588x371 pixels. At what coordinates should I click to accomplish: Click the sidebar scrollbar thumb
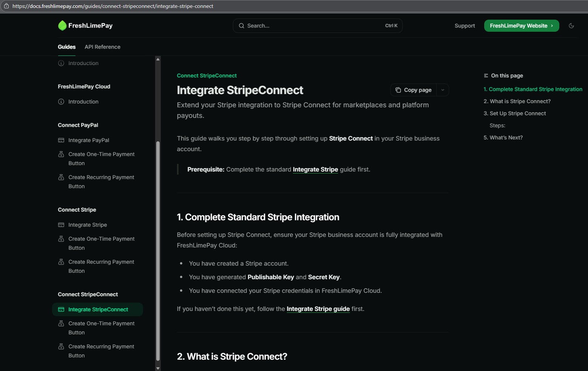[158, 251]
